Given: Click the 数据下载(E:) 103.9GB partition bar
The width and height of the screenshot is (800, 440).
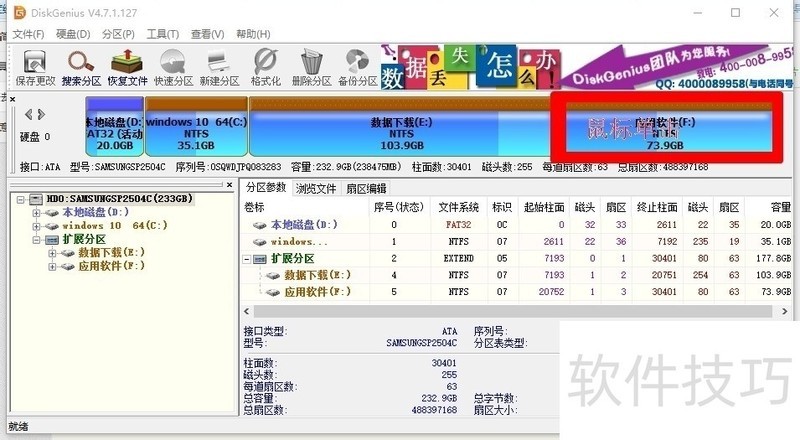Looking at the screenshot, I should pyautogui.click(x=401, y=126).
